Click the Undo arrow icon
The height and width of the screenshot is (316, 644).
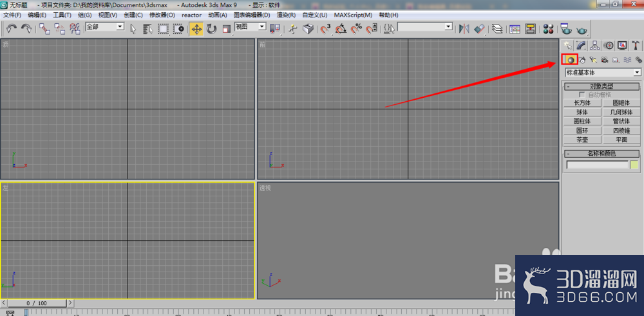[12, 28]
